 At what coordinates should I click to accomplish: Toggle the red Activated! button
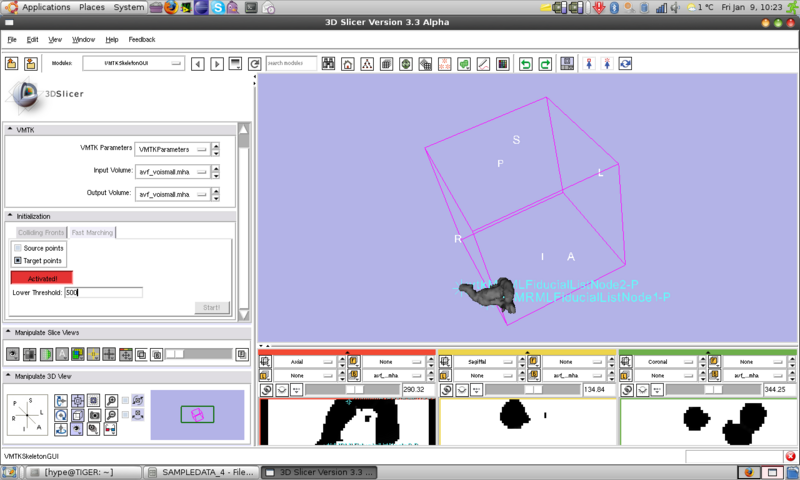(41, 277)
